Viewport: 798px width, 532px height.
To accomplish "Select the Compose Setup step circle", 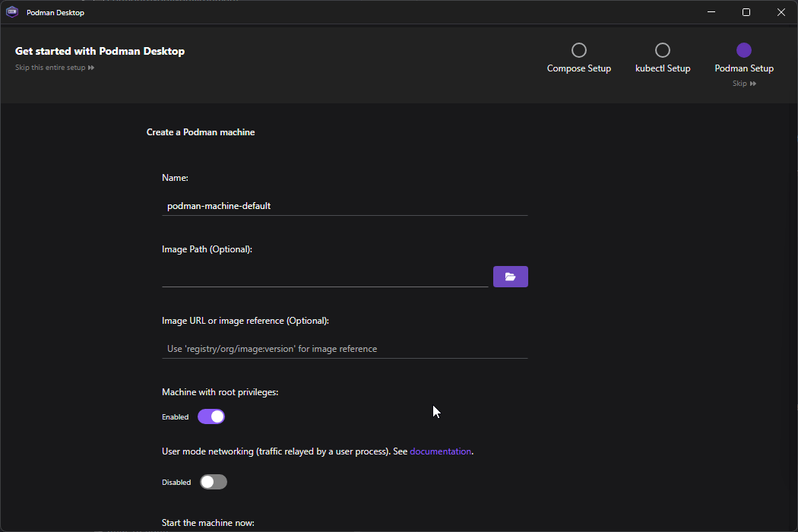I will [x=579, y=50].
